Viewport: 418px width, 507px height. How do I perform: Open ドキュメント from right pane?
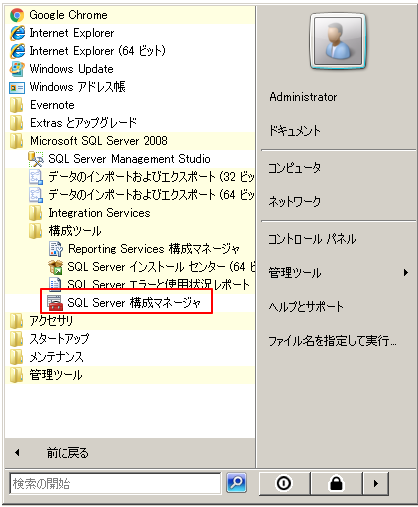[338, 131]
